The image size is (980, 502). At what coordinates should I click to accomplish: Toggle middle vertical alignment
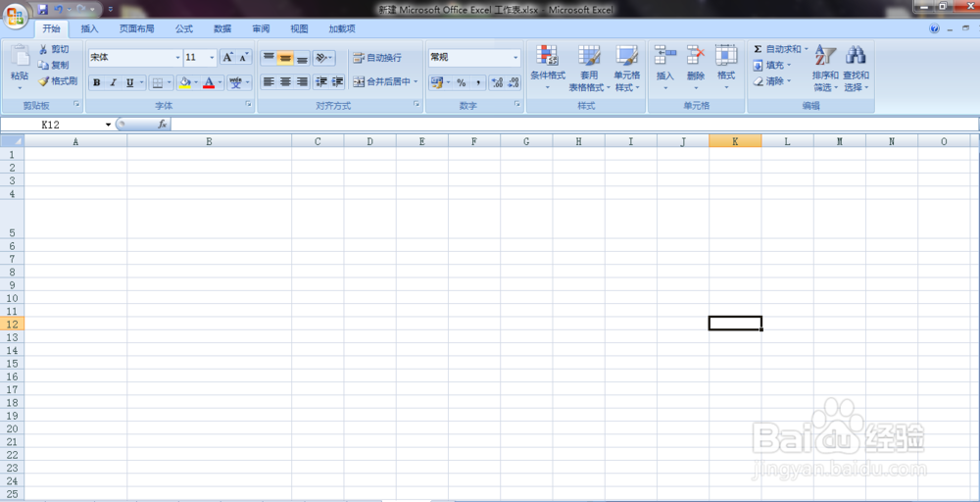[285, 58]
